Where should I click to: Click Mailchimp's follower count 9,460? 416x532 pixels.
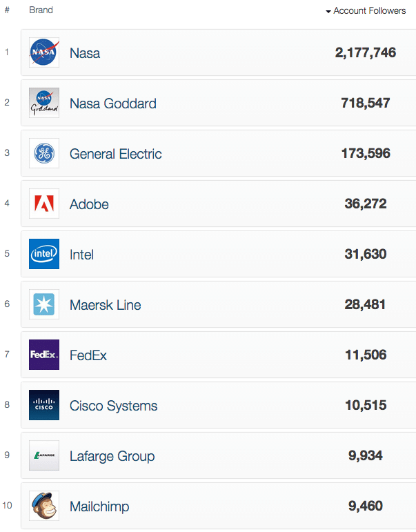tap(366, 506)
